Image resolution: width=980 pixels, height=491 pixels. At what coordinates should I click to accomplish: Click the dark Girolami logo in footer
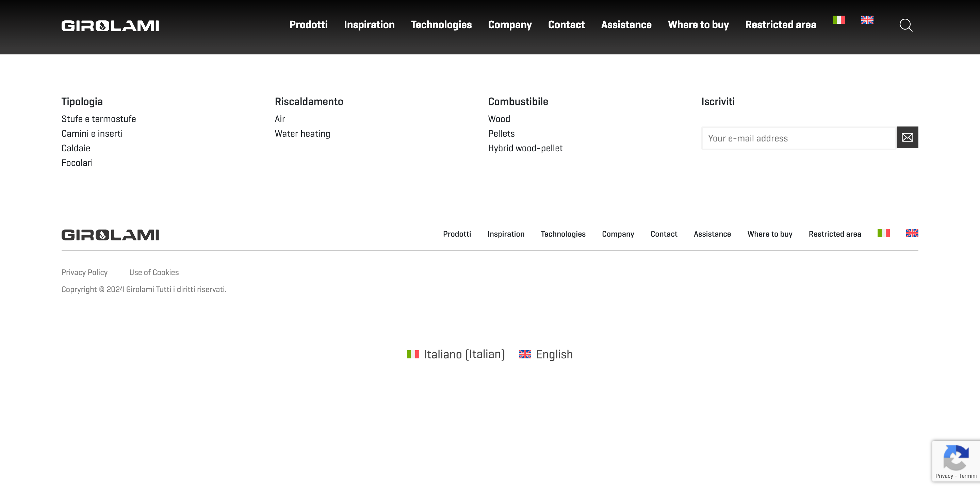(110, 235)
